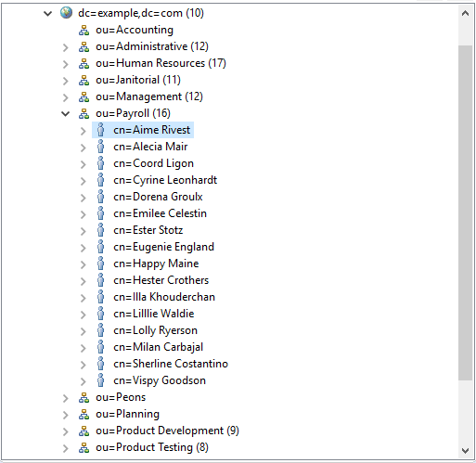Click the person icon for cn=Ester Stotz
This screenshot has width=476, height=463.
(x=101, y=230)
